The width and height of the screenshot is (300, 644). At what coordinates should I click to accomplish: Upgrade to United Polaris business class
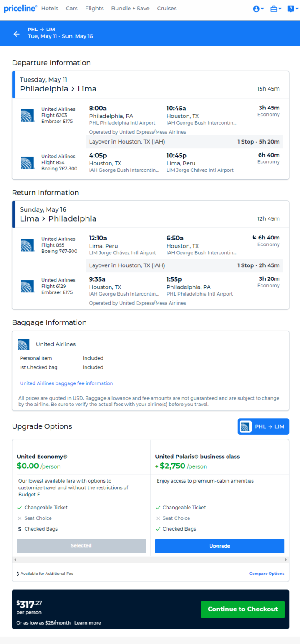tap(219, 546)
